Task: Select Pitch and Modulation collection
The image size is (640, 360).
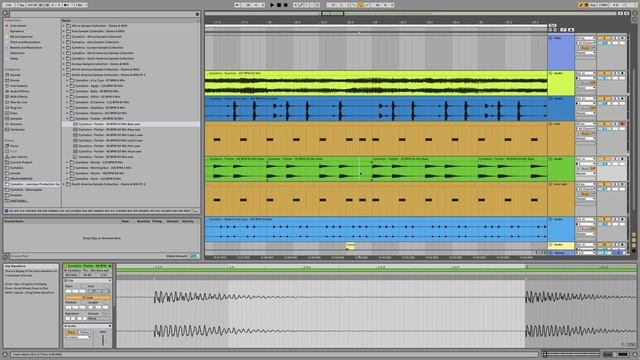Action: (x=24, y=42)
